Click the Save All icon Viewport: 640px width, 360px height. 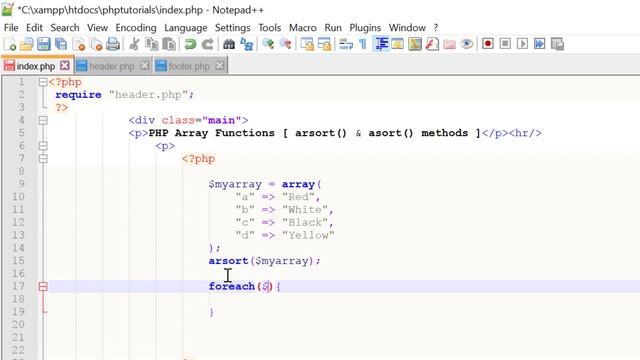[61, 44]
